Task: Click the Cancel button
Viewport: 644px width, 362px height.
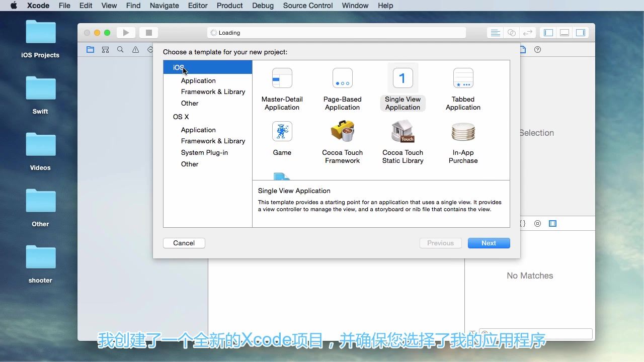Action: coord(184,243)
